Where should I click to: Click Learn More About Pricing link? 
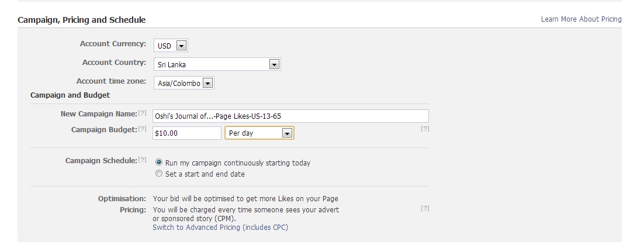[x=581, y=19]
